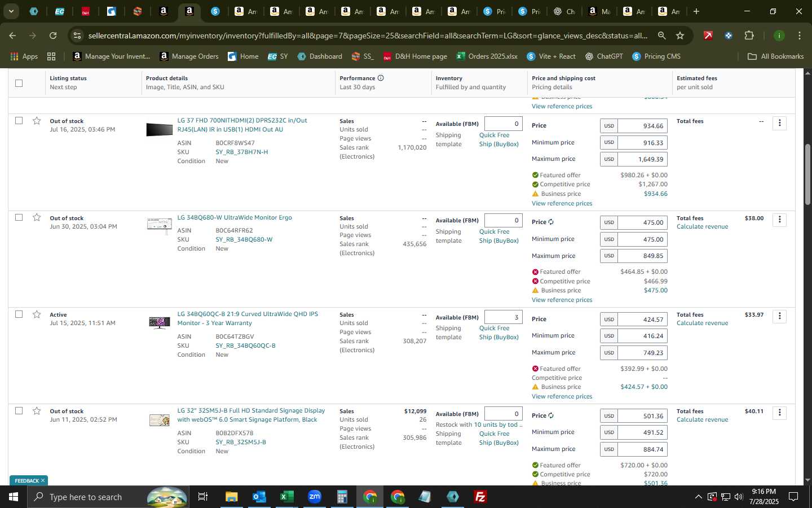Check the box for LG 34BQ680-W listing
Image resolution: width=812 pixels, height=508 pixels.
click(19, 217)
